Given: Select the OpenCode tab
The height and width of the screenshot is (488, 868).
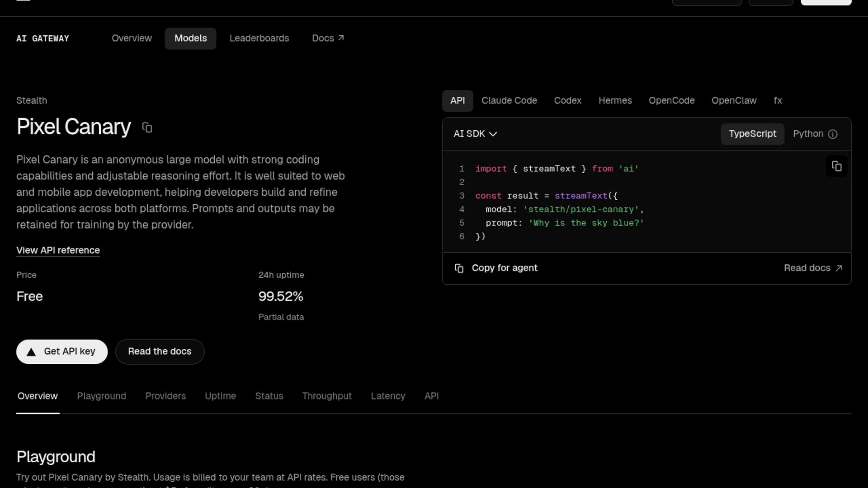Looking at the screenshot, I should coord(671,101).
